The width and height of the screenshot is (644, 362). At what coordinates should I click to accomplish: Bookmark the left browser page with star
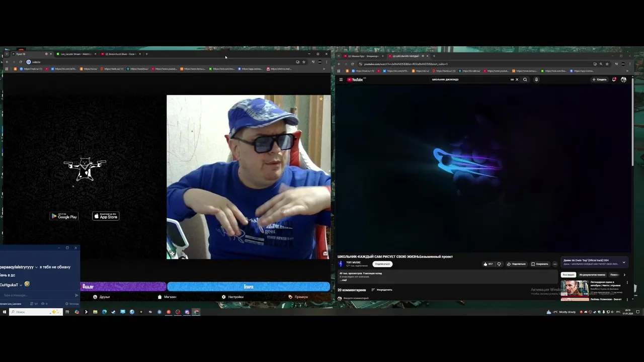(303, 62)
